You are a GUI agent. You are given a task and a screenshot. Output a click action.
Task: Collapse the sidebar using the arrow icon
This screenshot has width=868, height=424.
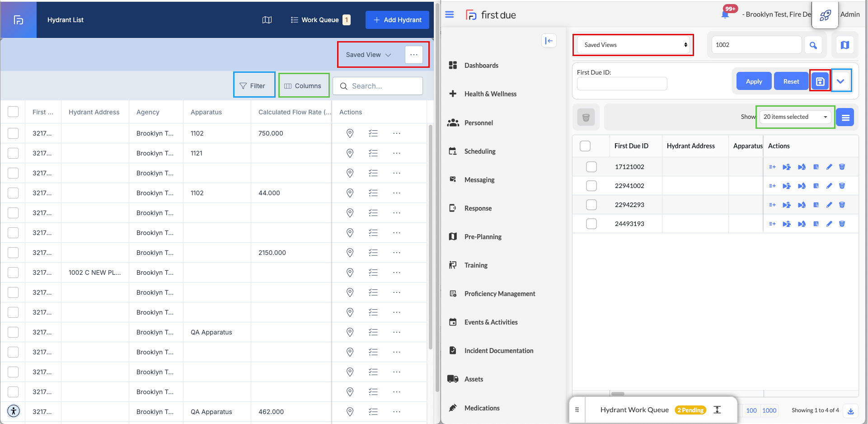549,41
